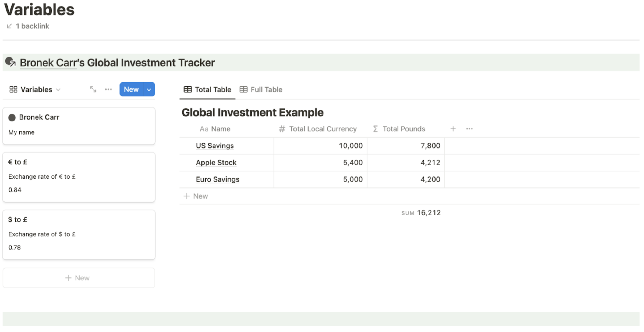The image size is (644, 332).
Task: Open the three-dot menu beside the table columns
Action: click(x=469, y=129)
